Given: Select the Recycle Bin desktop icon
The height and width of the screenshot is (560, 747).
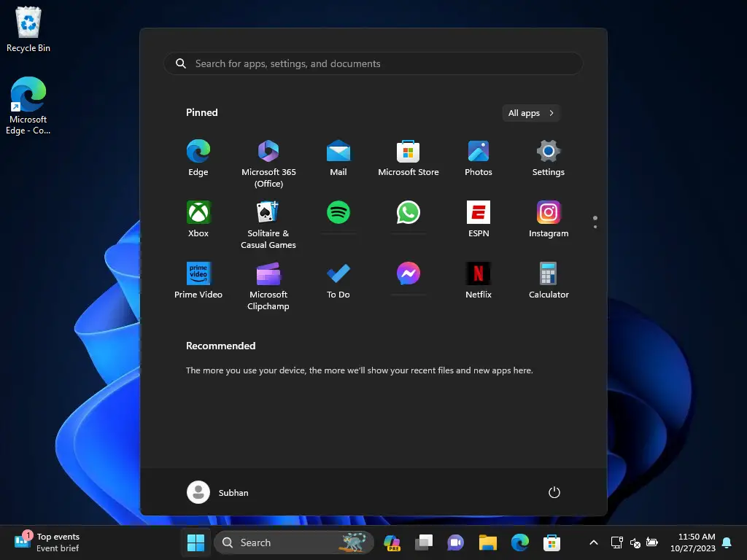Looking at the screenshot, I should coord(28,29).
